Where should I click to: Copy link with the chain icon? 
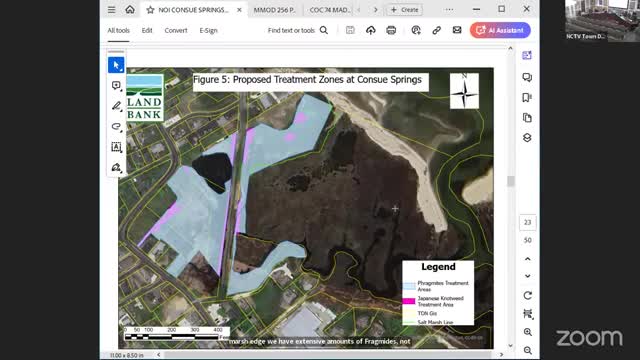pyautogui.click(x=436, y=30)
